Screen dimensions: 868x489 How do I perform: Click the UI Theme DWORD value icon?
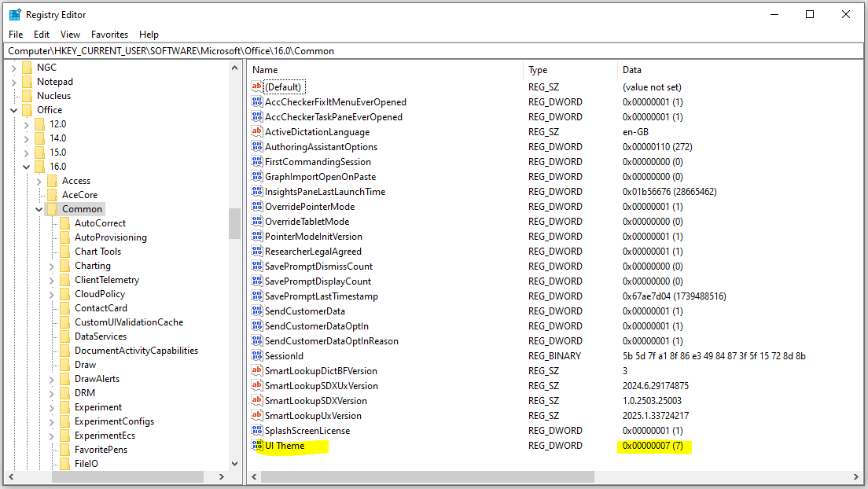257,445
